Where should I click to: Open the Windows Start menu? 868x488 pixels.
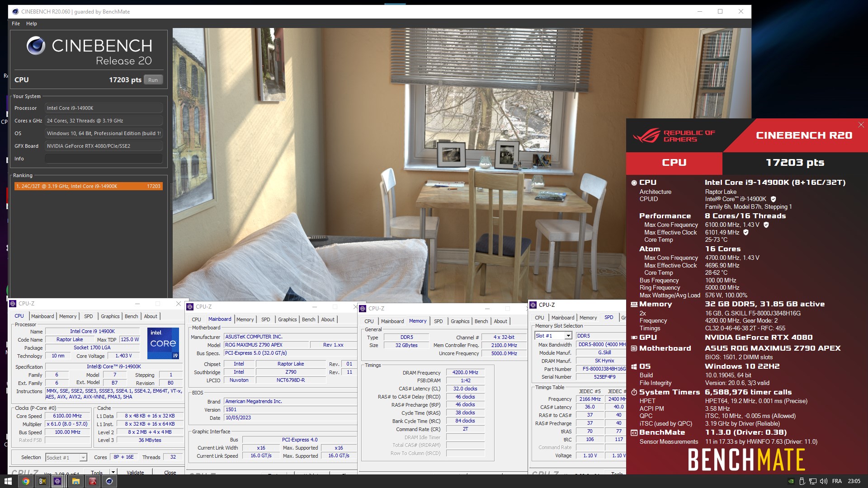pos(8,481)
